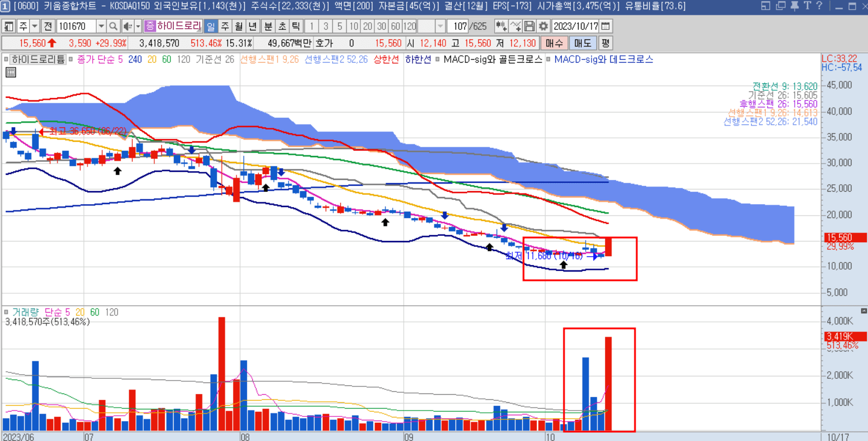Screen dimensions: 868x441
Task: Click the 평 button
Action: [606, 43]
